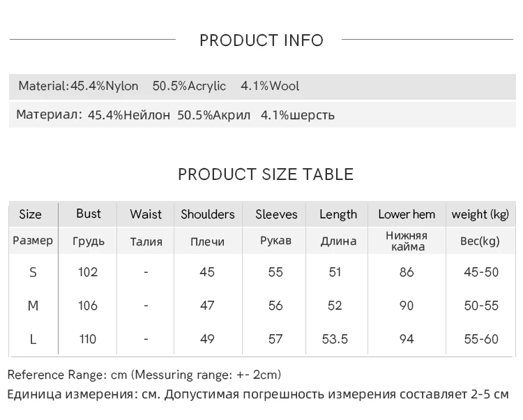Select the English Material composition row
The width and height of the screenshot is (523, 420).
tap(262, 87)
